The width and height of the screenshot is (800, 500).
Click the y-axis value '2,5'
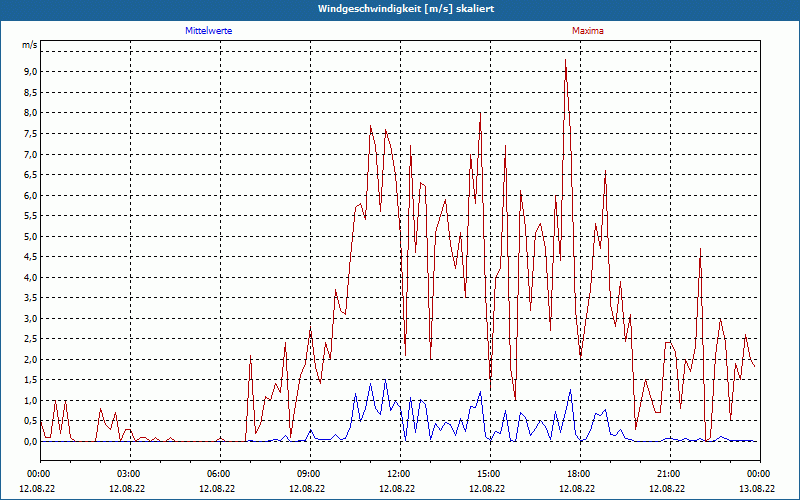31,339
